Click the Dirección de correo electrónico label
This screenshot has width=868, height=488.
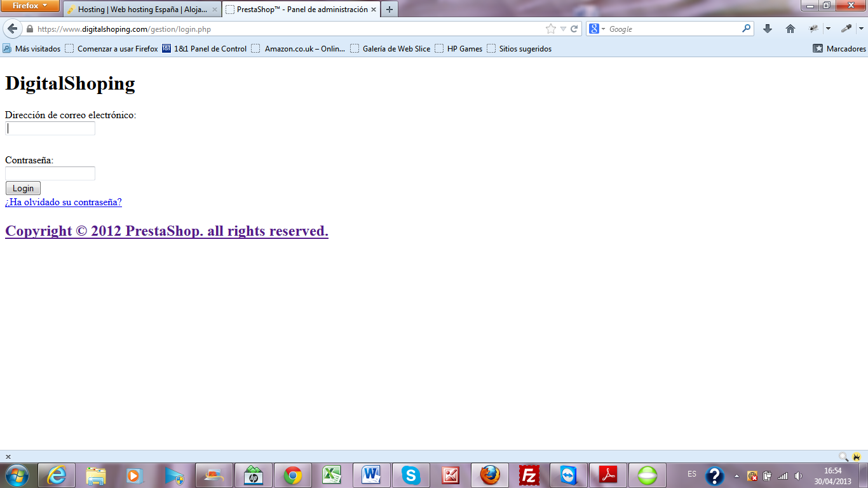tap(71, 115)
